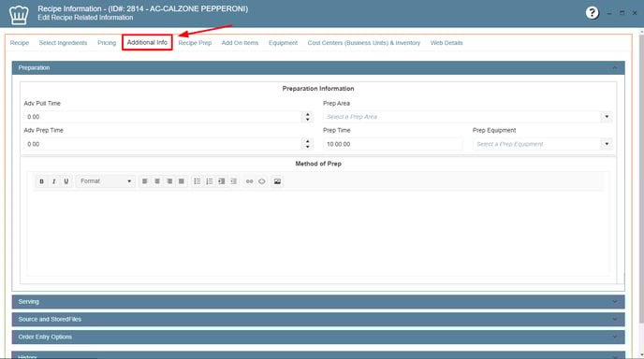Close the Recipe Information window

tap(635, 13)
